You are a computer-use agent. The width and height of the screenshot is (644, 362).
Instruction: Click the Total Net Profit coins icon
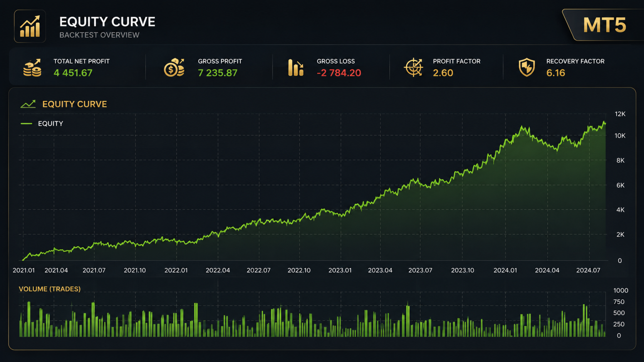tap(32, 68)
